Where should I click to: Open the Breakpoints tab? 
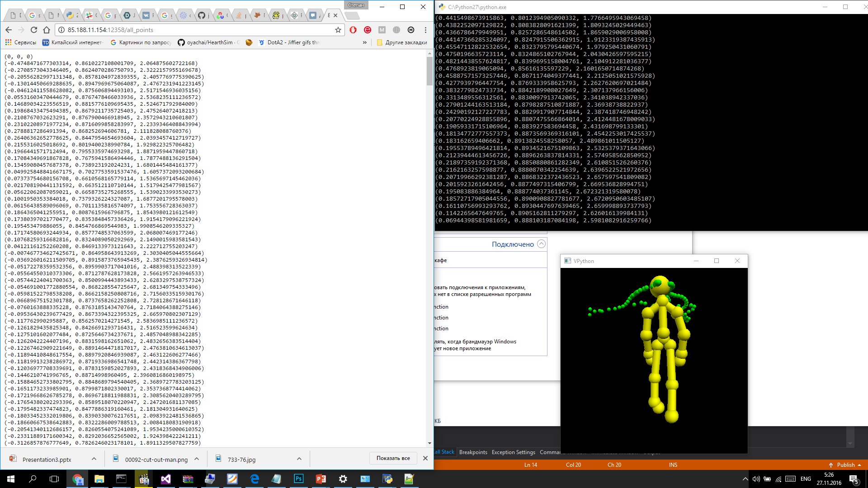(x=473, y=452)
